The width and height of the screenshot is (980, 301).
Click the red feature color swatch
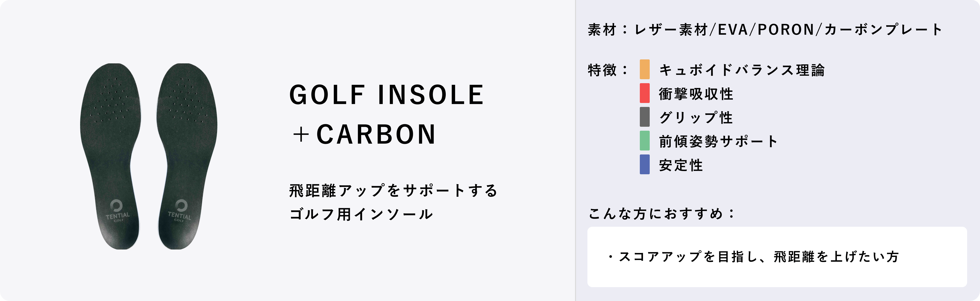[x=645, y=93]
